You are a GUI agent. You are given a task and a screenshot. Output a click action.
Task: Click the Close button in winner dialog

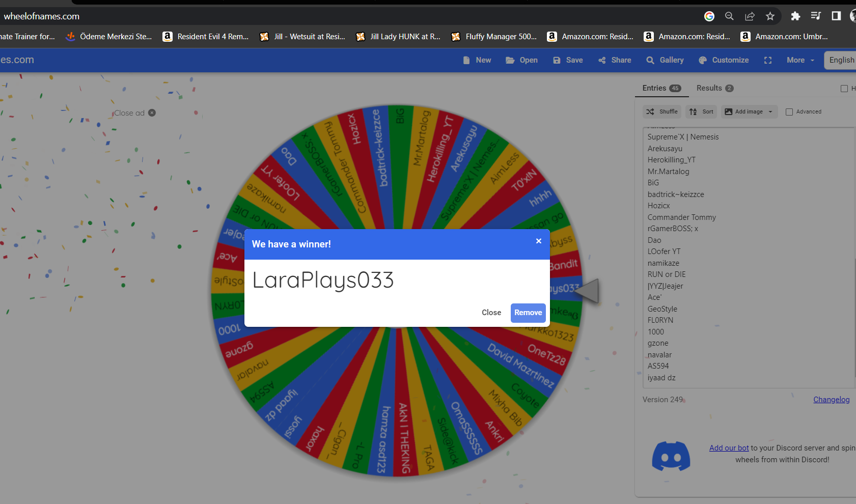click(x=491, y=313)
